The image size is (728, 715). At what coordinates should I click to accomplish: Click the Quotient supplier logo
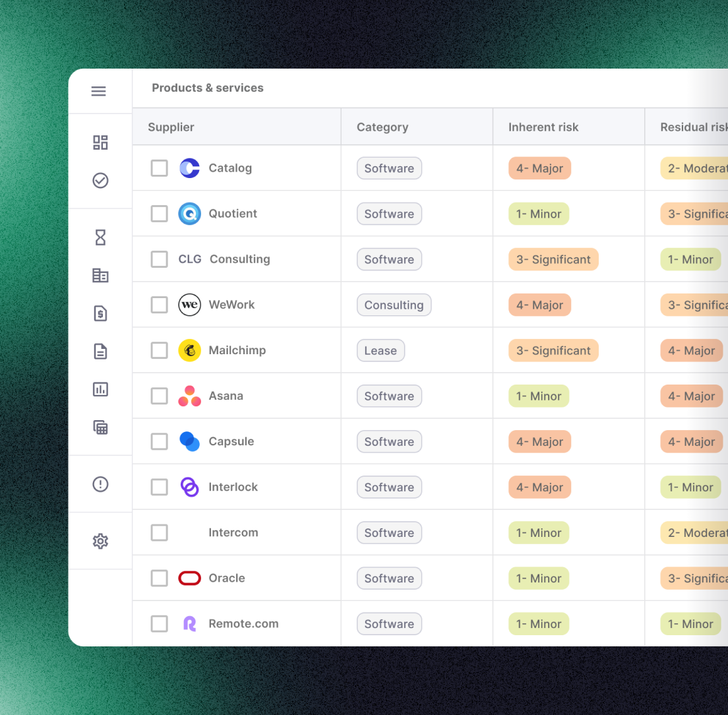[x=189, y=214]
